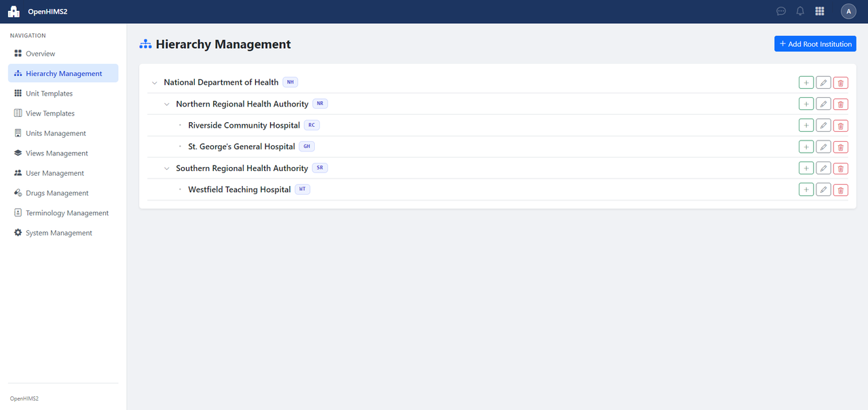Viewport: 868px width, 410px height.
Task: Open View Templates page
Action: [x=63, y=113]
